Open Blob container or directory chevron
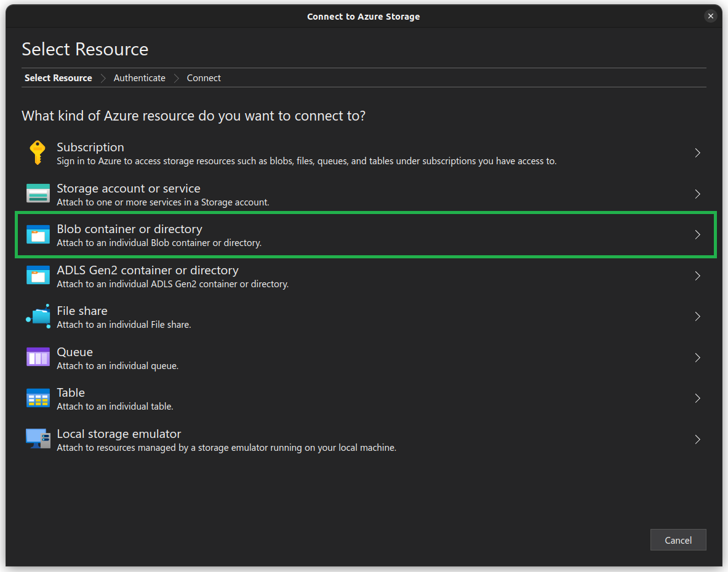The height and width of the screenshot is (572, 728). pyautogui.click(x=697, y=235)
